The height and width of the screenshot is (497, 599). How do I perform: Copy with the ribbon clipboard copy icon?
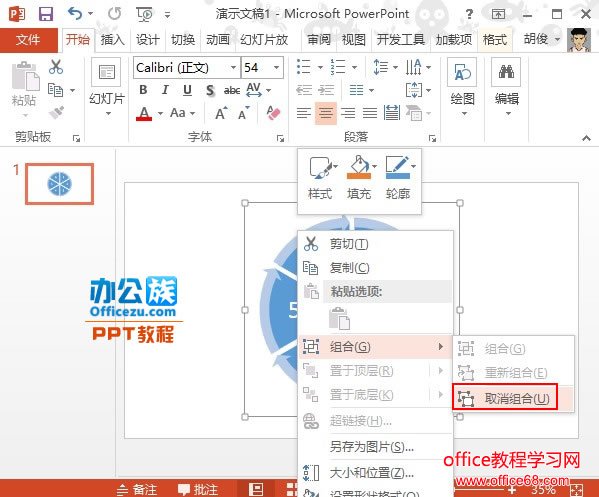point(55,90)
